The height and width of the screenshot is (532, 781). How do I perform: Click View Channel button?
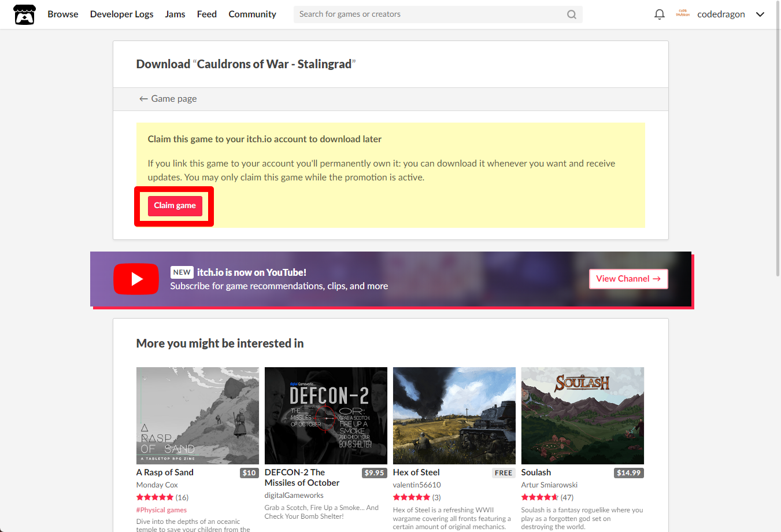coord(628,279)
